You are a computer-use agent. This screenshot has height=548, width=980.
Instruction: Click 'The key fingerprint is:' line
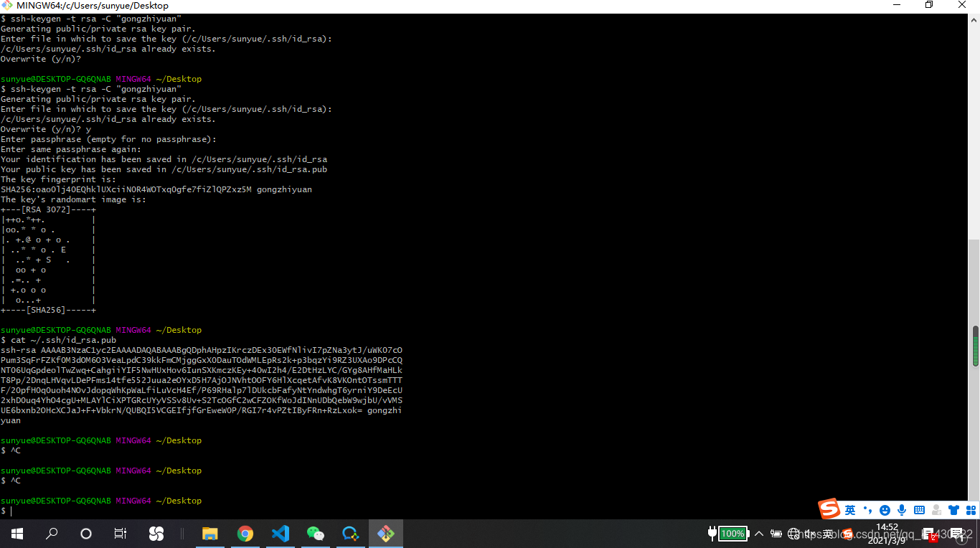point(58,179)
